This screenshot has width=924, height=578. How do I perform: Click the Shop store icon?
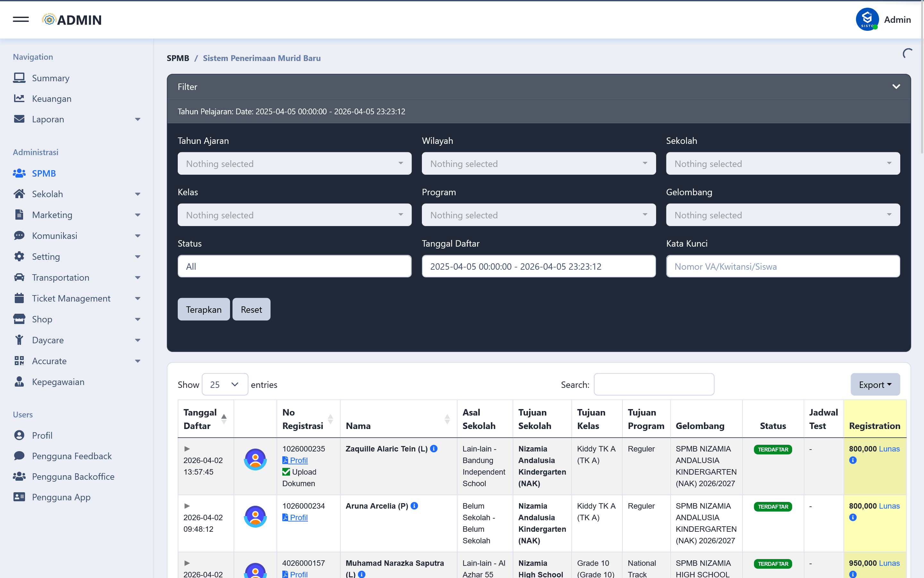[19, 319]
